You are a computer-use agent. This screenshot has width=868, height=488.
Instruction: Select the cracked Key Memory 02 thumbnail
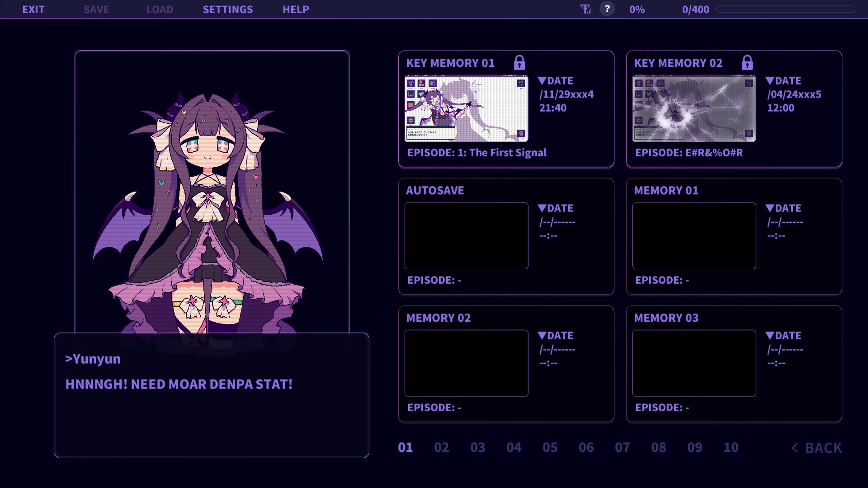coord(694,109)
